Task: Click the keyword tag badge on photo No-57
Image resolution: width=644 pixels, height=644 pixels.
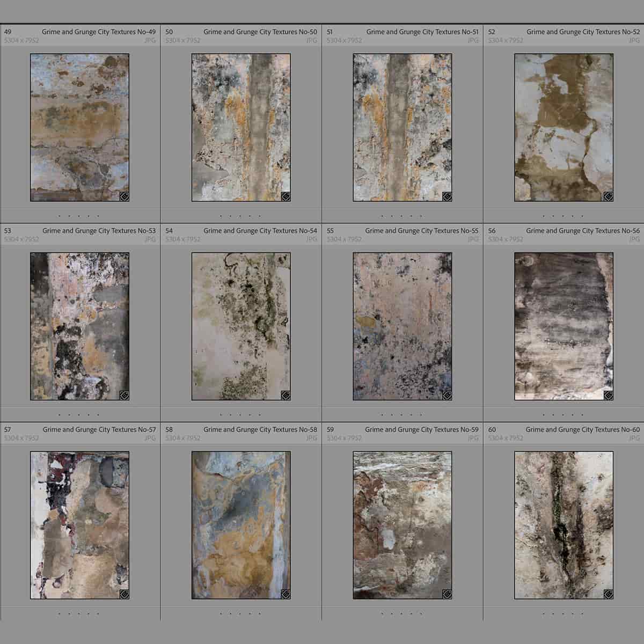Action: point(124,595)
